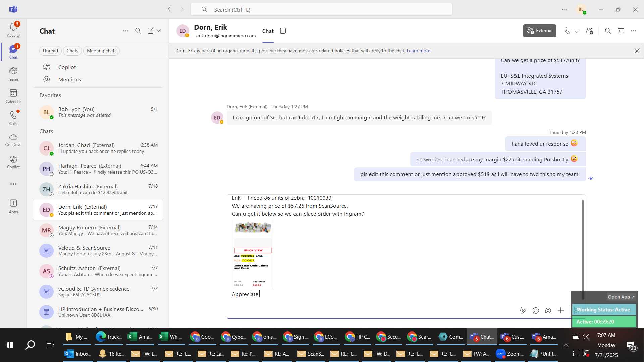Click the External badge button
Viewport: 644px width, 362px height.
539,31
